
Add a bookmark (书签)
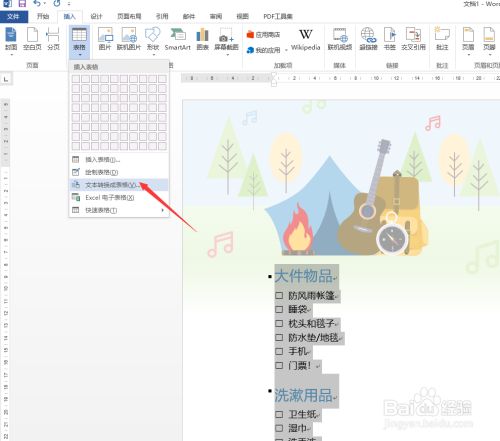(389, 39)
